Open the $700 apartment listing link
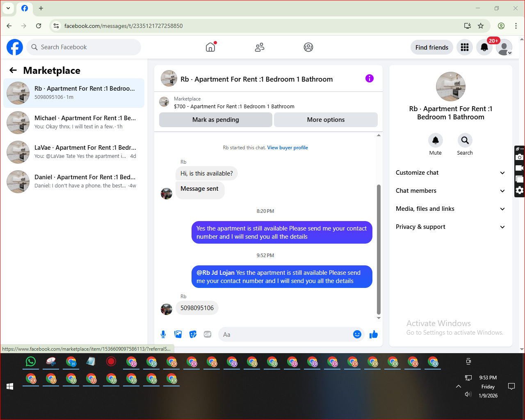The width and height of the screenshot is (525, 420). [234, 106]
